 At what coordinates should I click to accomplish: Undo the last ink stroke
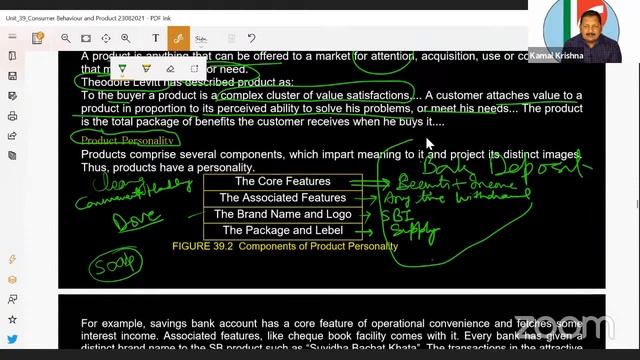click(x=251, y=38)
